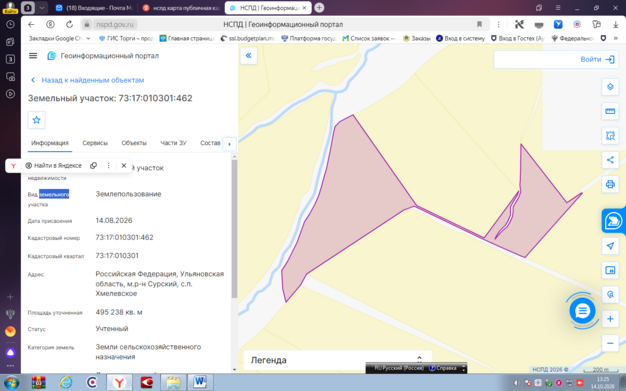Switch to the Части ЗУ tab
The height and width of the screenshot is (391, 626).
tap(173, 143)
